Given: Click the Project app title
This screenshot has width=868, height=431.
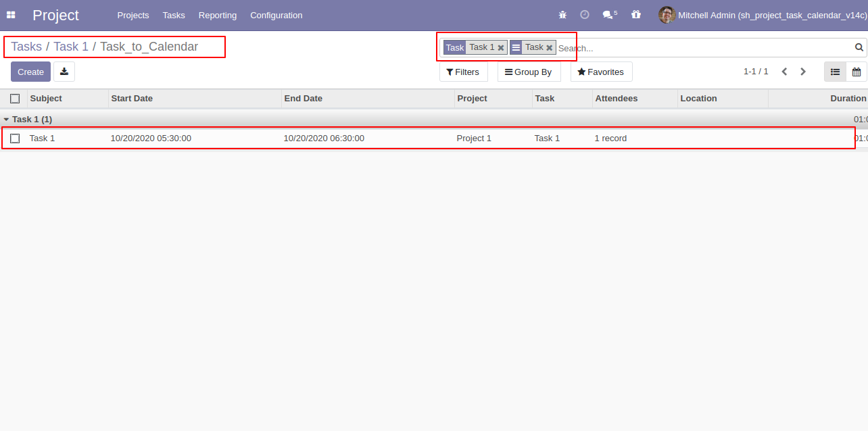Looking at the screenshot, I should (x=55, y=15).
